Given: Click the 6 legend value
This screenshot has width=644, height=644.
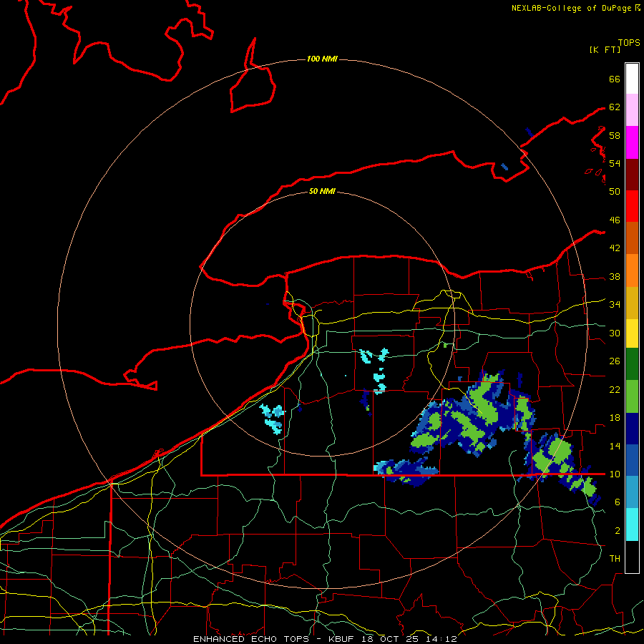Looking at the screenshot, I should 618,502.
